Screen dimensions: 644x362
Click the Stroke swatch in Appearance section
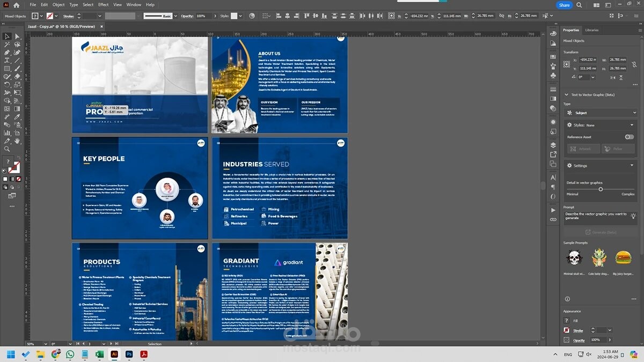pos(567,330)
